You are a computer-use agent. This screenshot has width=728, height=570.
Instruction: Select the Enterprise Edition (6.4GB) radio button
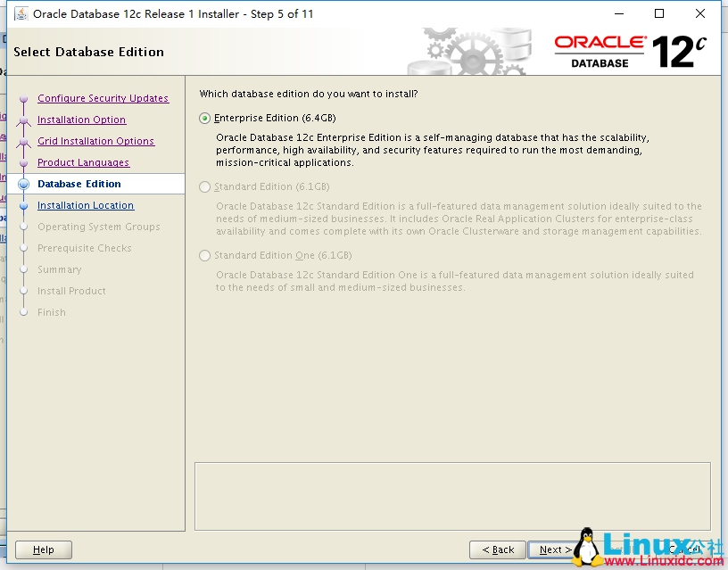pyautogui.click(x=204, y=118)
